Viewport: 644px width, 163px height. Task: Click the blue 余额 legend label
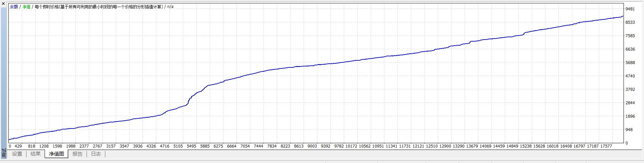point(14,7)
